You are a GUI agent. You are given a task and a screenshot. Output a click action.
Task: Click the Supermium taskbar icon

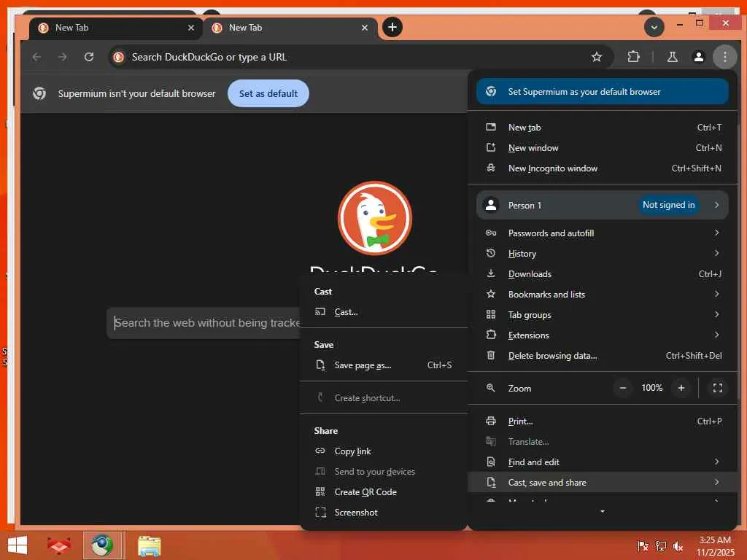(x=102, y=545)
